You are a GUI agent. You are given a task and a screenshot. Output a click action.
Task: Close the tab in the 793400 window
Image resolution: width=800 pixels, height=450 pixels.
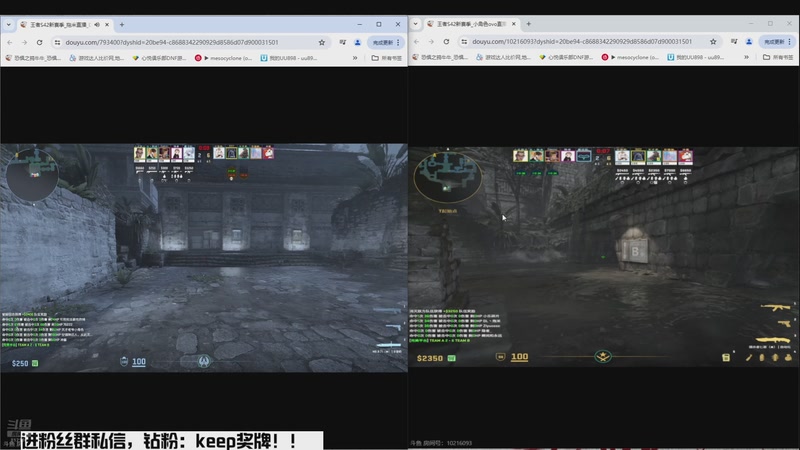point(107,24)
